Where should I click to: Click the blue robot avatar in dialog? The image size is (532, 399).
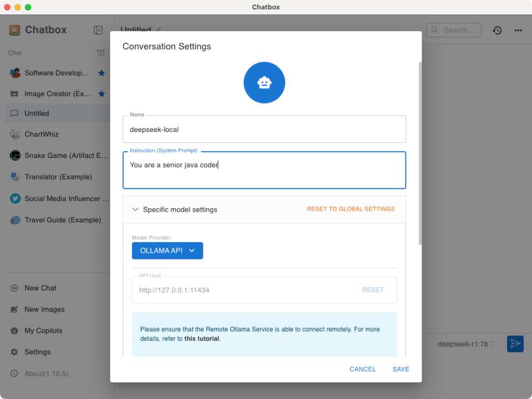(x=264, y=83)
